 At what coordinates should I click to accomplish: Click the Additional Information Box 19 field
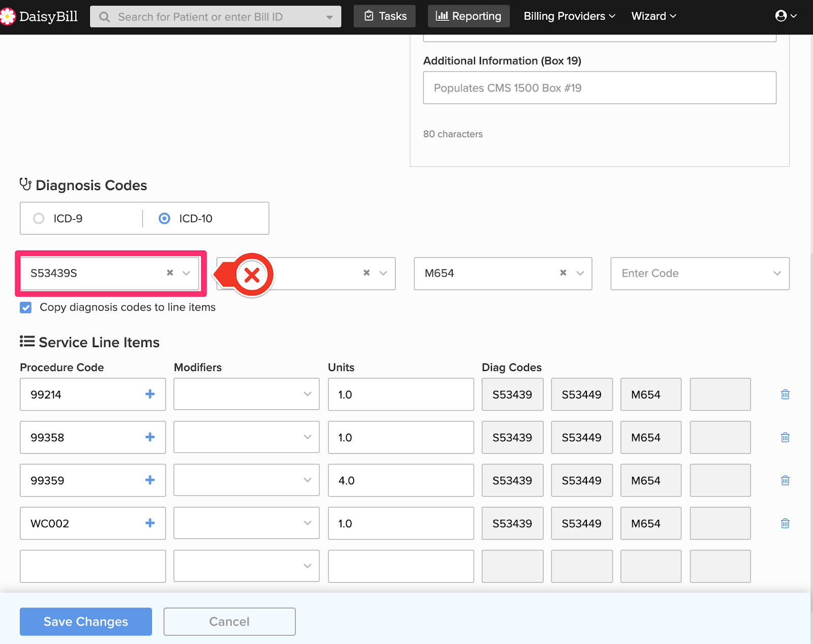600,88
